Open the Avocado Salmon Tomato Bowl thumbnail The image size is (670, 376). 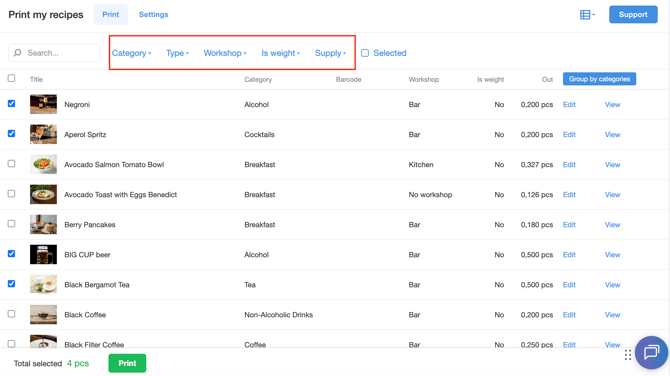coord(43,164)
